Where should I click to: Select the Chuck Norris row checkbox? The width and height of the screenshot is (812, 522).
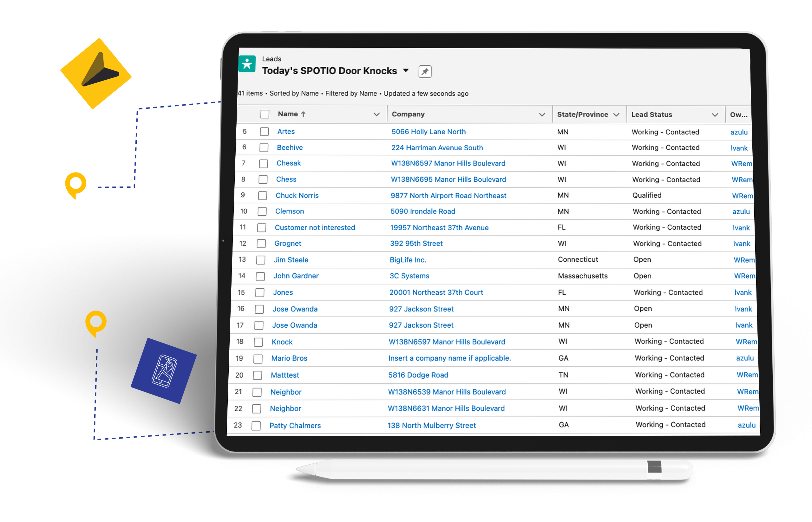coord(262,196)
